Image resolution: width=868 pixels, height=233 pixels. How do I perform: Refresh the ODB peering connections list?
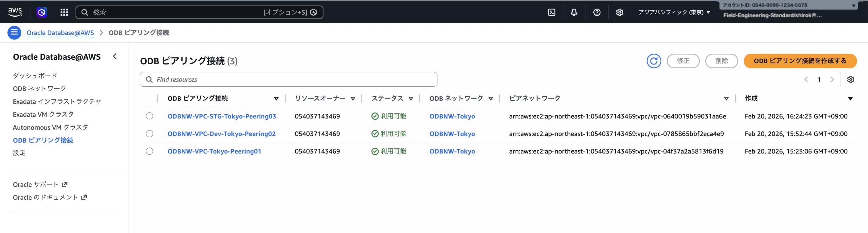[654, 61]
